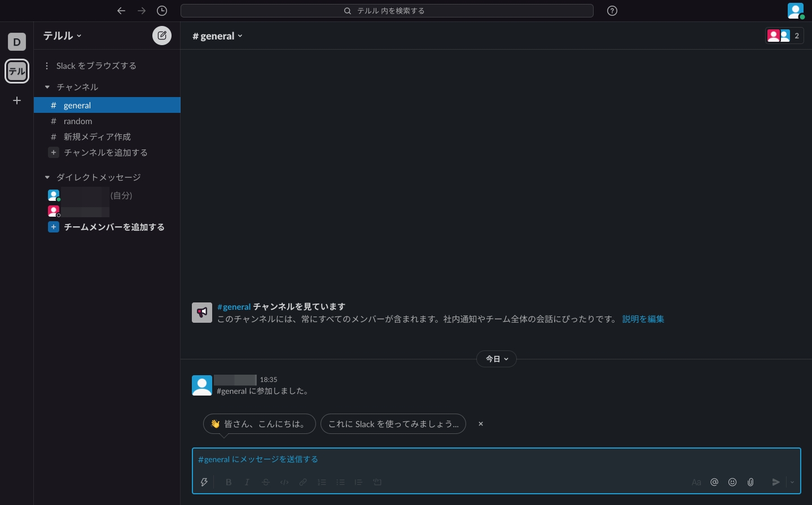Add a new workspace with plus

point(17,100)
